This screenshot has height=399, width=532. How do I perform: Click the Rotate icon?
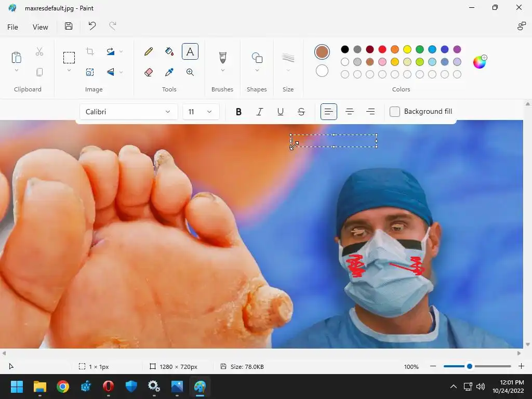coord(111,51)
